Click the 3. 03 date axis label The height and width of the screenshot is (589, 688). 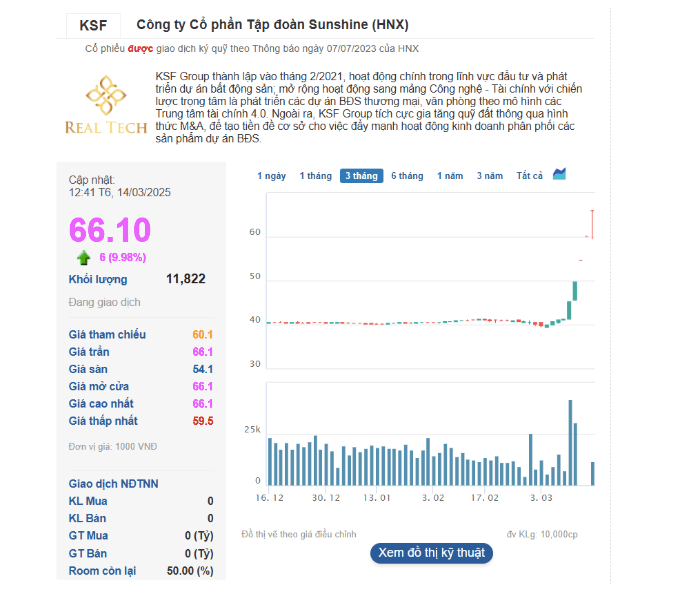point(541,498)
